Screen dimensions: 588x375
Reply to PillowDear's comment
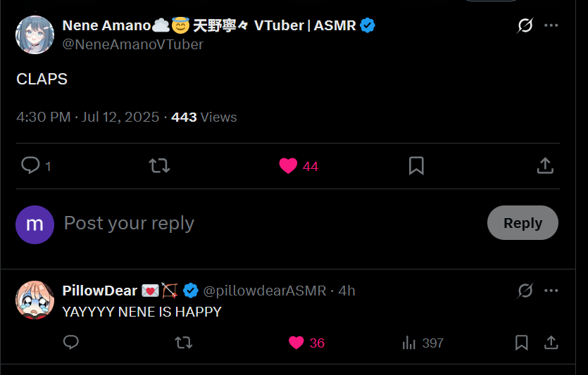(x=70, y=343)
